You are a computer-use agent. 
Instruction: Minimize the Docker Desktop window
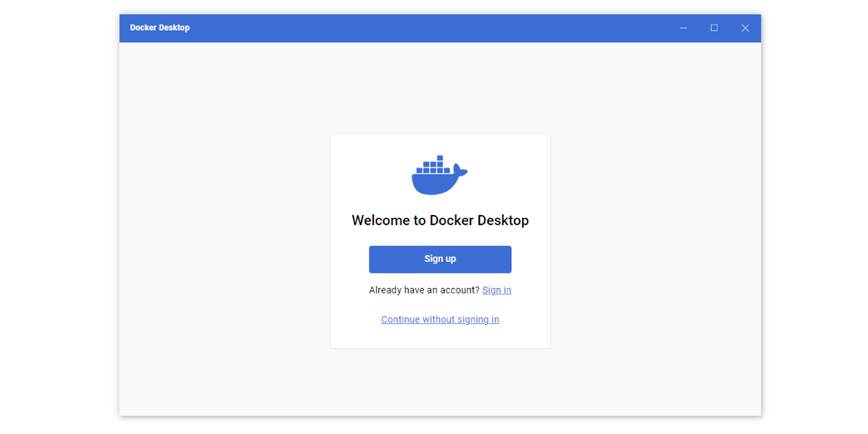pos(684,28)
